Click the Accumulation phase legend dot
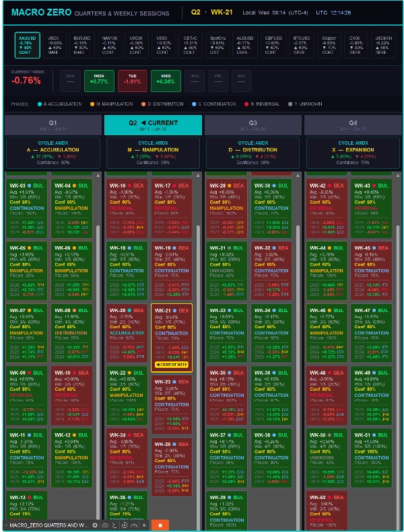404x532 pixels. click(x=40, y=104)
